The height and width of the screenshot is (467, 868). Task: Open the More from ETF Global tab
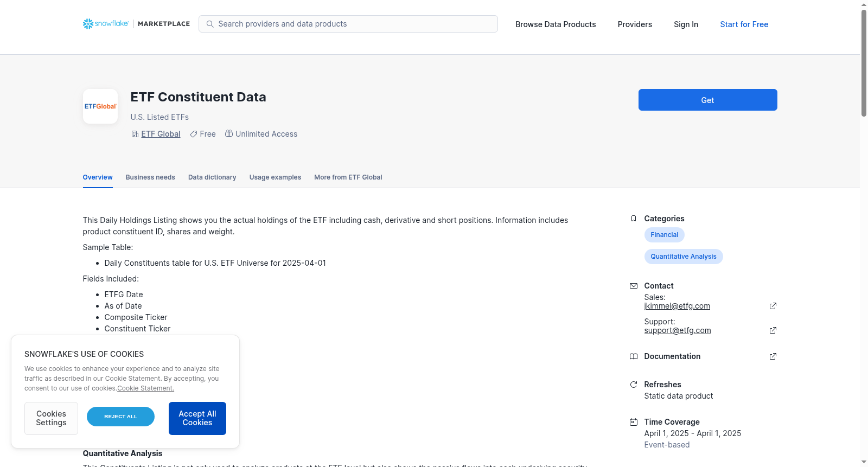348,177
